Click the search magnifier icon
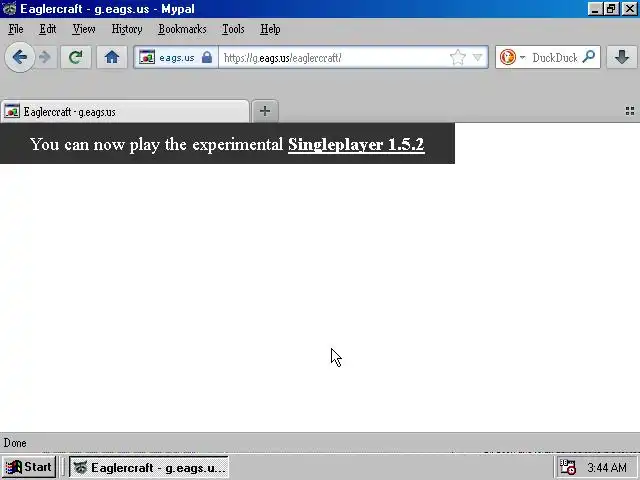The height and width of the screenshot is (480, 640). 589,57
